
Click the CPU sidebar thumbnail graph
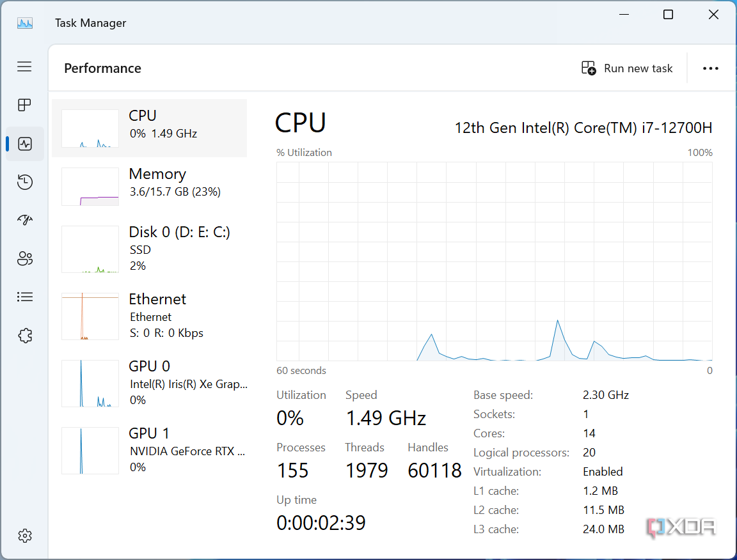tap(90, 128)
